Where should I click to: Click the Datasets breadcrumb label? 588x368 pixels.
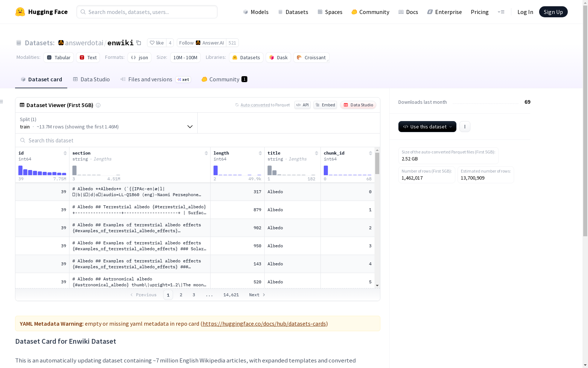click(40, 43)
